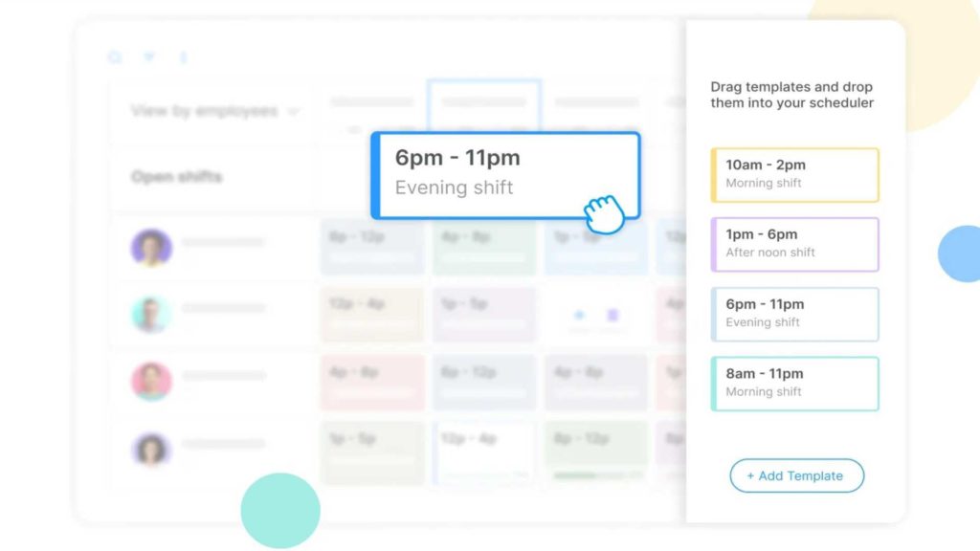The width and height of the screenshot is (980, 551).
Task: Click the red 4p - 8p shift cell
Action: pyautogui.click(x=371, y=381)
